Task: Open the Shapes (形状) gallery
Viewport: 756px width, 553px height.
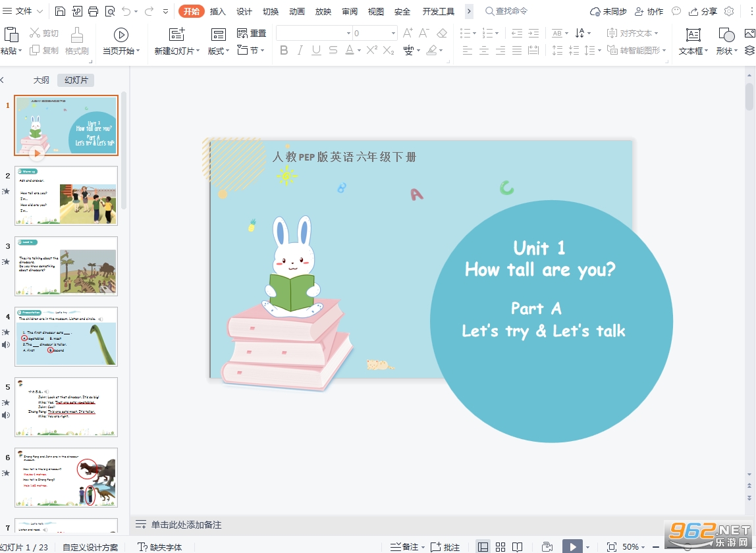Action: click(x=726, y=41)
